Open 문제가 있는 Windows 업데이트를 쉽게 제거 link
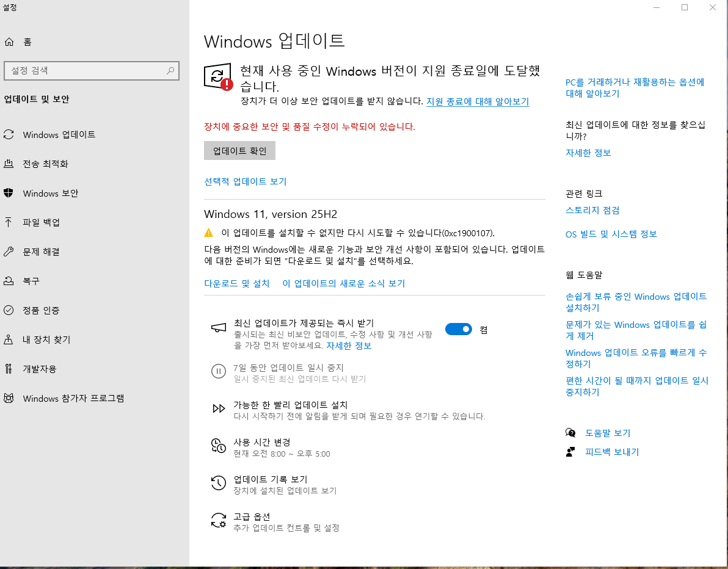This screenshot has height=569, width=728. coord(636,330)
